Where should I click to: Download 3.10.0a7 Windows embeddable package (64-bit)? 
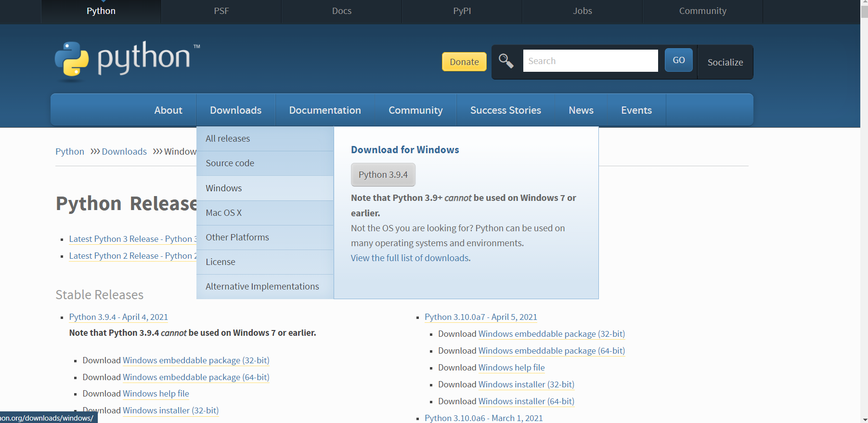click(552, 351)
